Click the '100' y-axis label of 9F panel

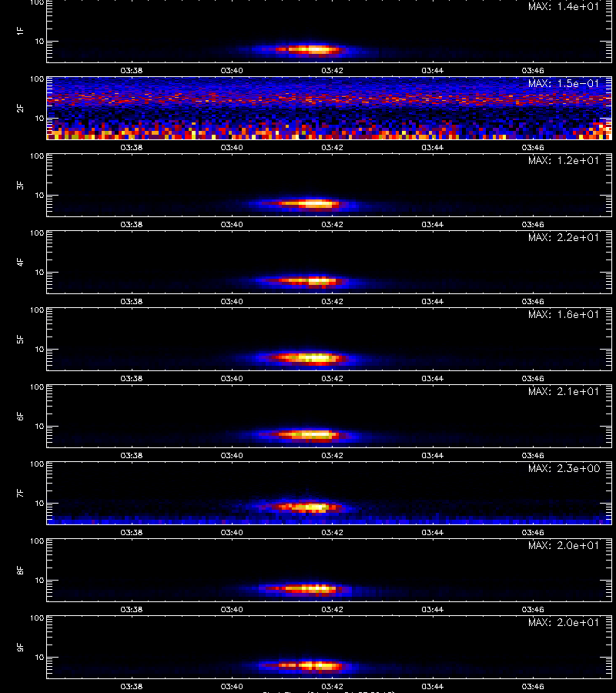37,618
